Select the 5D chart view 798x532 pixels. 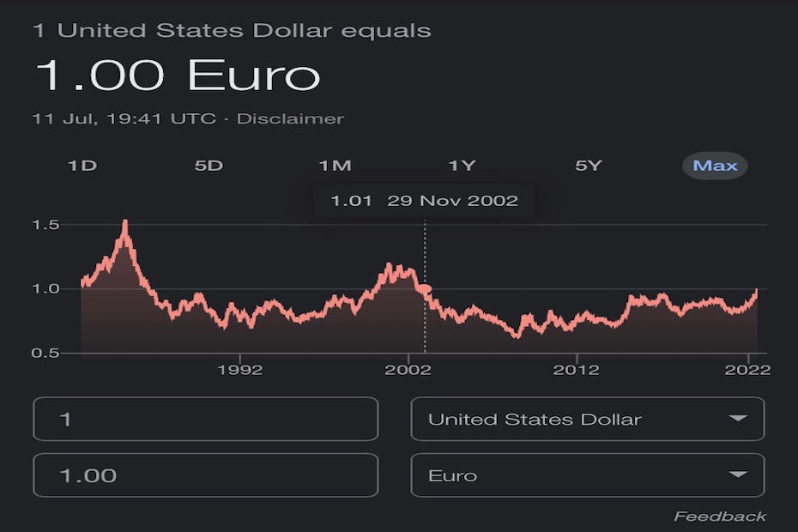pyautogui.click(x=209, y=165)
